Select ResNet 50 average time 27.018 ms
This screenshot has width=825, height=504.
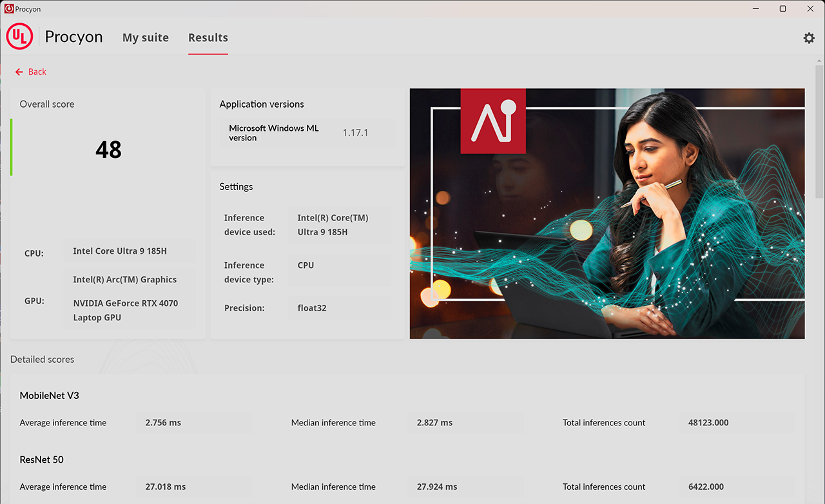pyautogui.click(x=166, y=487)
